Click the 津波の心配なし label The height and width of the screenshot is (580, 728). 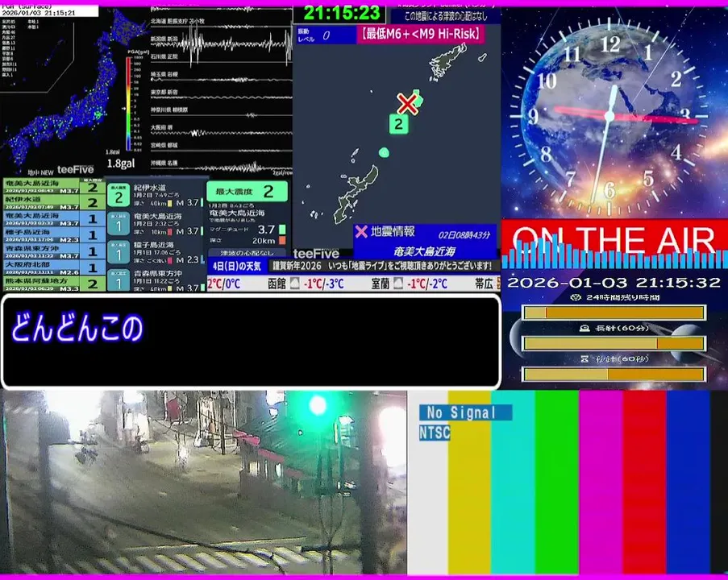247,253
